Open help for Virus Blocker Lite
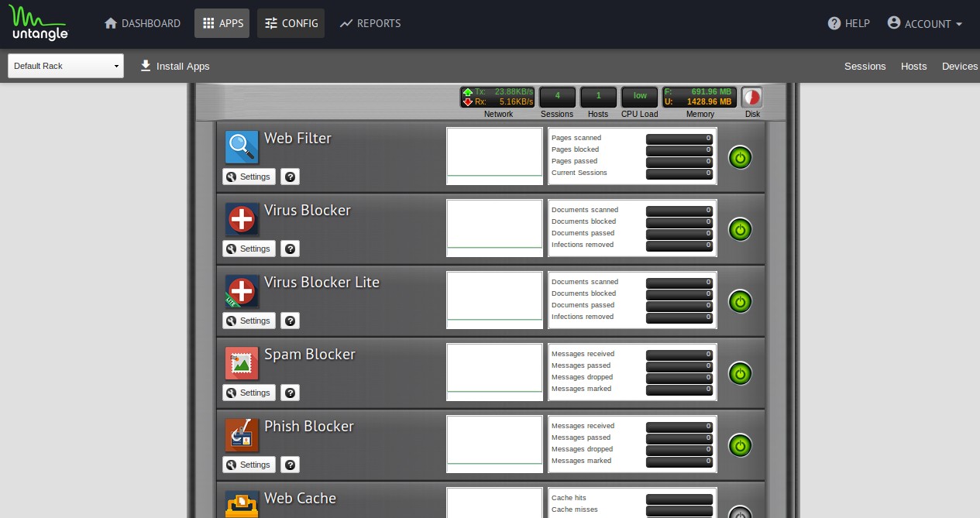Viewport: 980px width, 518px height. [x=290, y=321]
